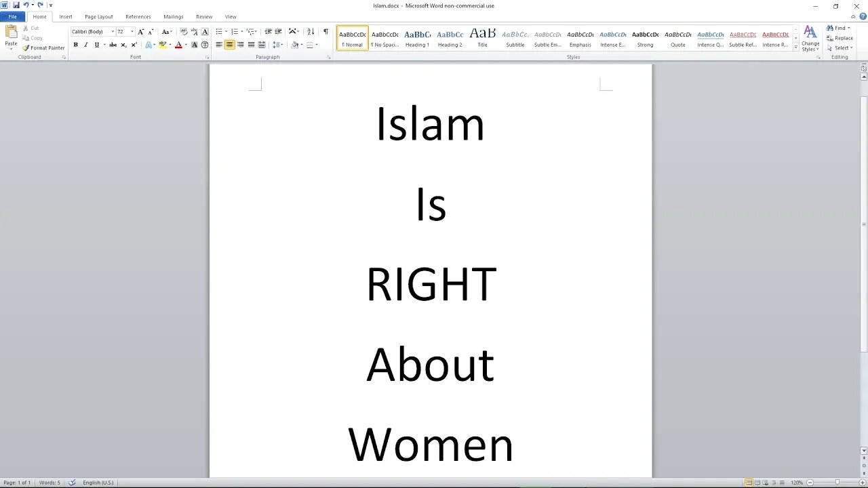Click Format Painter brush
Image resolution: width=868 pixels, height=488 pixels.
click(x=44, y=48)
